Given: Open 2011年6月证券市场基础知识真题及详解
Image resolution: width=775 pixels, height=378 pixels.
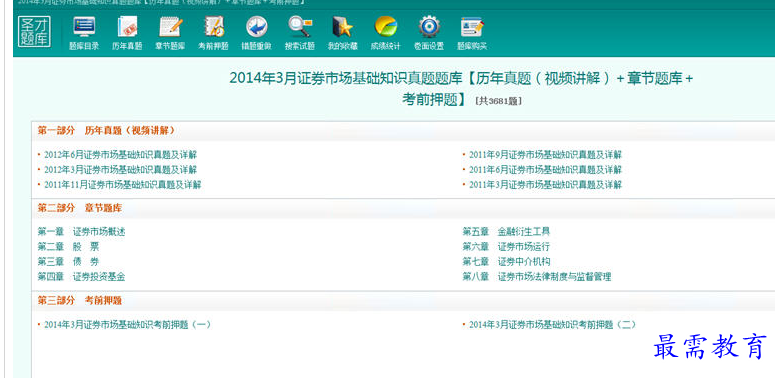Looking at the screenshot, I should (545, 169).
